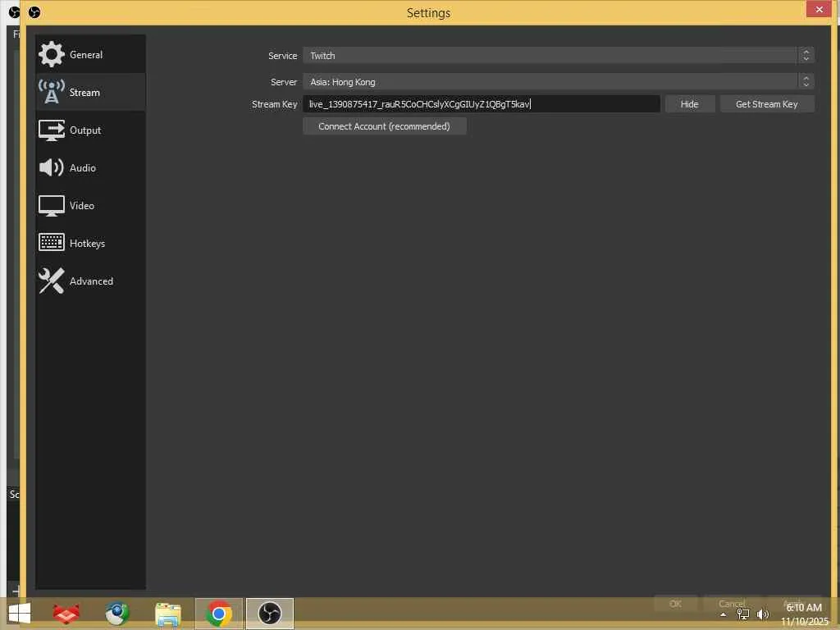Screen dimensions: 840x630
Task: Click inside the Stream Key field
Action: click(x=481, y=104)
